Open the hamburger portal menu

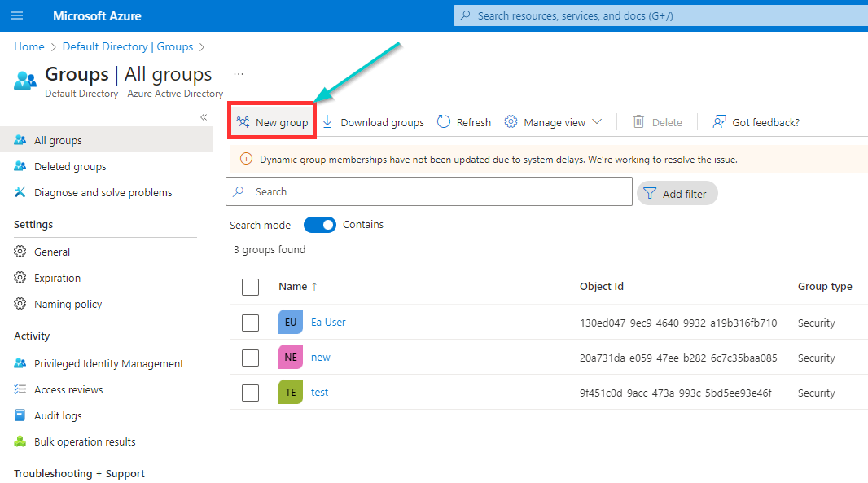[17, 15]
